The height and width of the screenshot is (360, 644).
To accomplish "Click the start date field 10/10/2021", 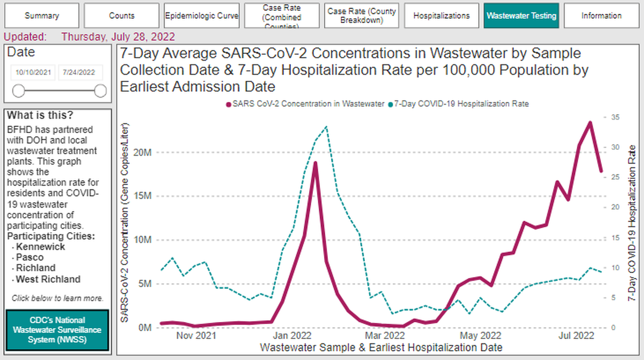I will (33, 72).
